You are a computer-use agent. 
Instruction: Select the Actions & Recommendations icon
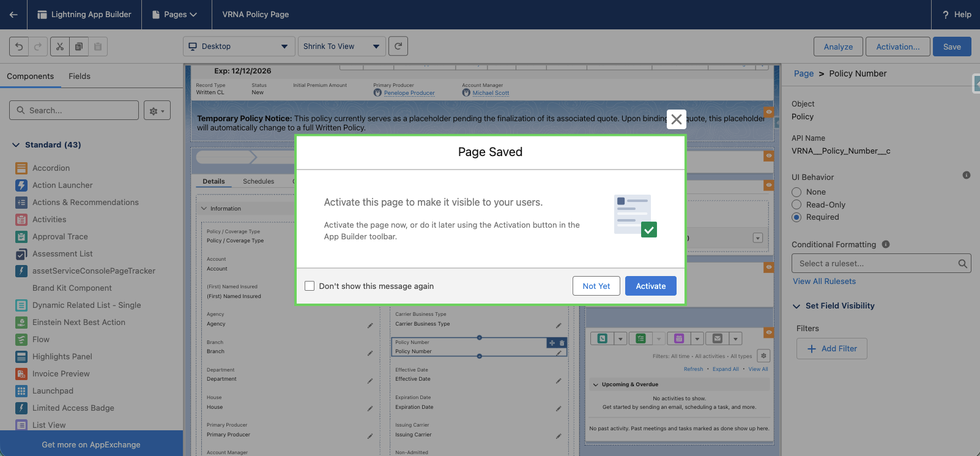point(21,203)
